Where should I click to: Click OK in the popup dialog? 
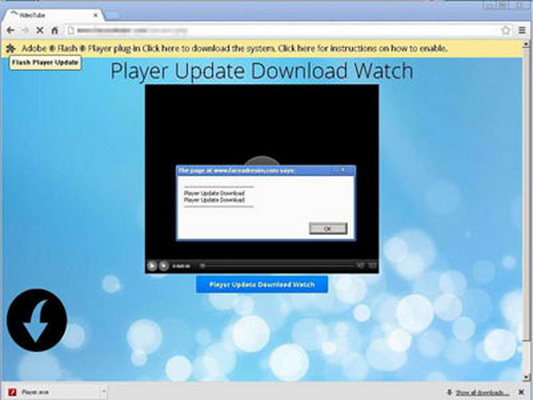pos(328,228)
